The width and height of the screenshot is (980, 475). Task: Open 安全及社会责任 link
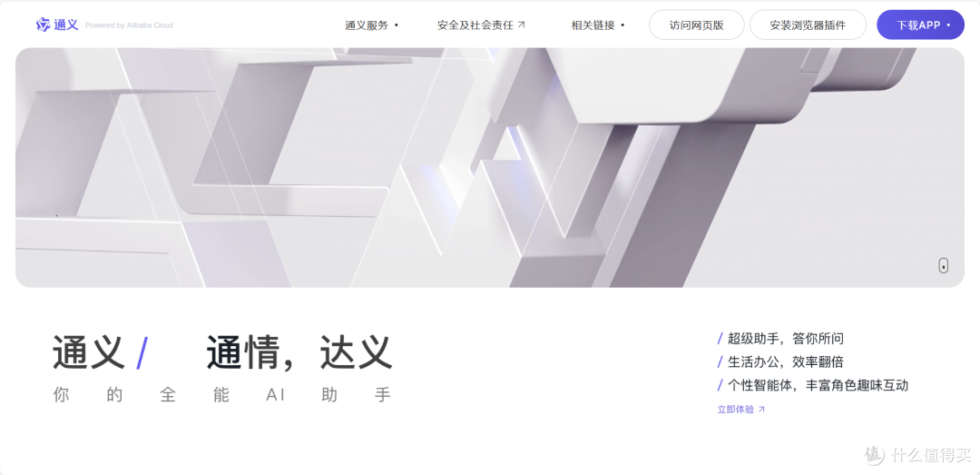(x=481, y=25)
